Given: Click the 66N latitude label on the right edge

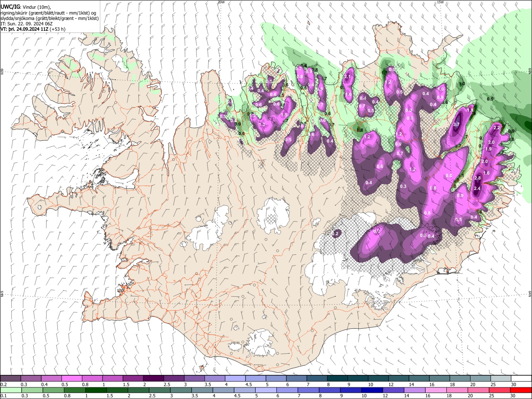Looking at the screenshot, I should [x=530, y=71].
